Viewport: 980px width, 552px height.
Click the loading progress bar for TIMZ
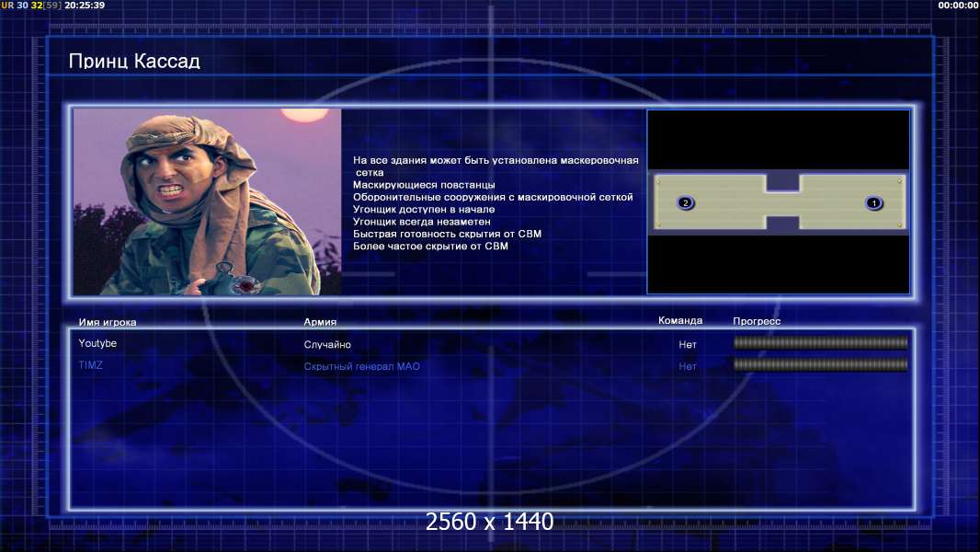[x=821, y=364]
